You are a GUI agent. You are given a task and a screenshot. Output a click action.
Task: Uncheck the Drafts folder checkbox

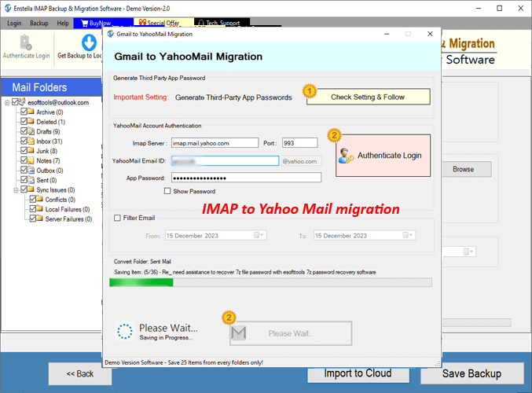pos(24,131)
